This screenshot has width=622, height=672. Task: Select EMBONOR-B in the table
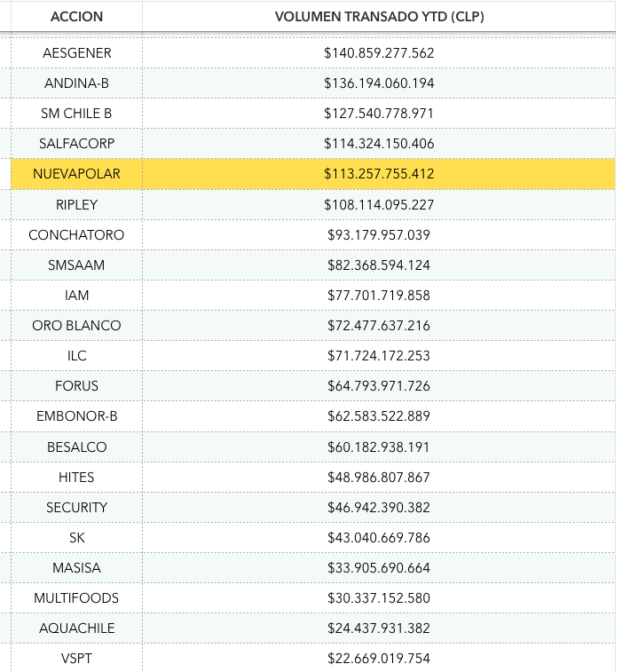(76, 416)
